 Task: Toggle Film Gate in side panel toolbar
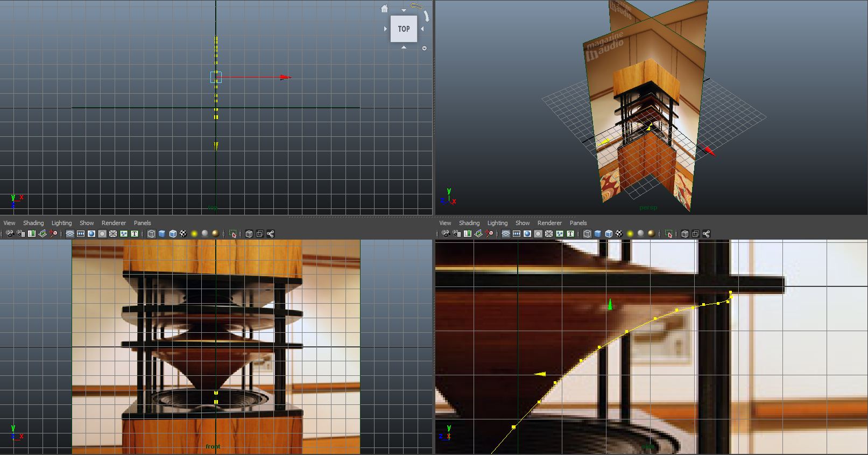coord(517,234)
